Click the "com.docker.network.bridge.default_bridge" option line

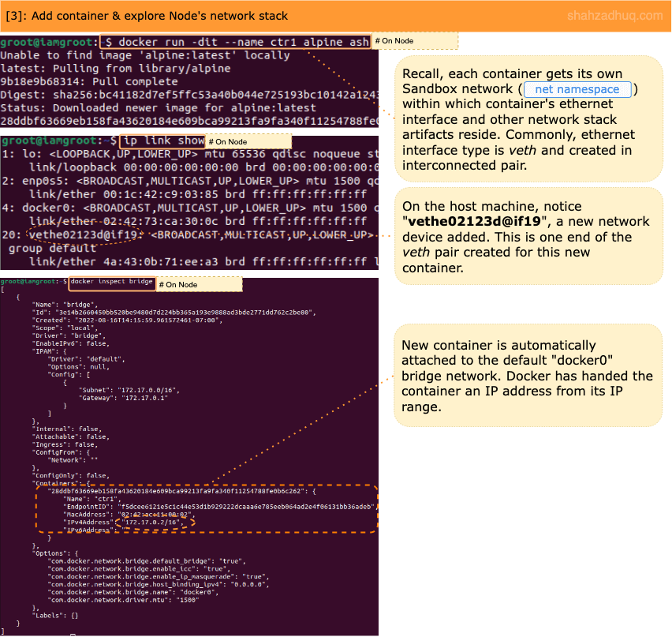[x=147, y=561]
